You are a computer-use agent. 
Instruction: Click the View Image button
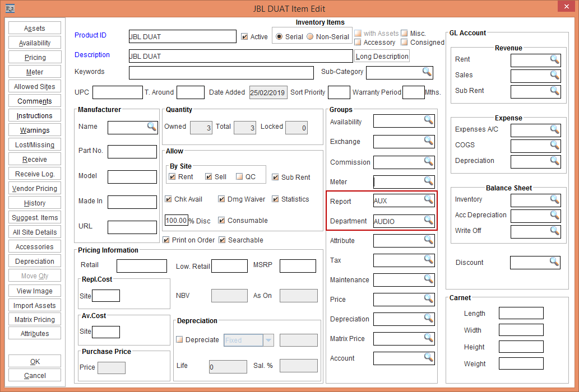35,291
